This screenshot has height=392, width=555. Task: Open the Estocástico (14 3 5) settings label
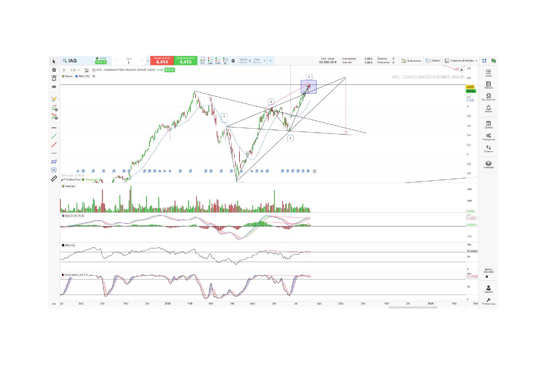coord(75,275)
